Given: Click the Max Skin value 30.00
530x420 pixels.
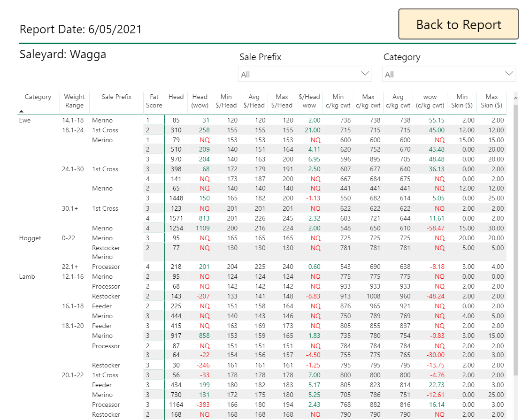Looking at the screenshot, I should pyautogui.click(x=496, y=228).
